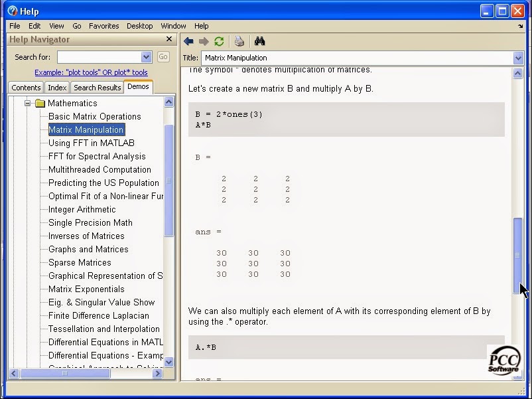Select the Using FFT in MATLAB demo
The height and width of the screenshot is (399, 532).
(x=90, y=143)
